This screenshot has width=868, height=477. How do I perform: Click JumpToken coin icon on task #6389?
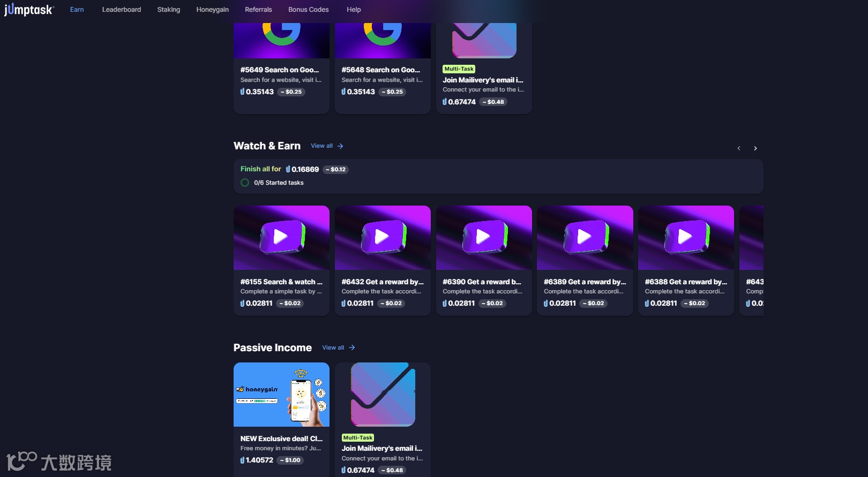[x=546, y=303]
